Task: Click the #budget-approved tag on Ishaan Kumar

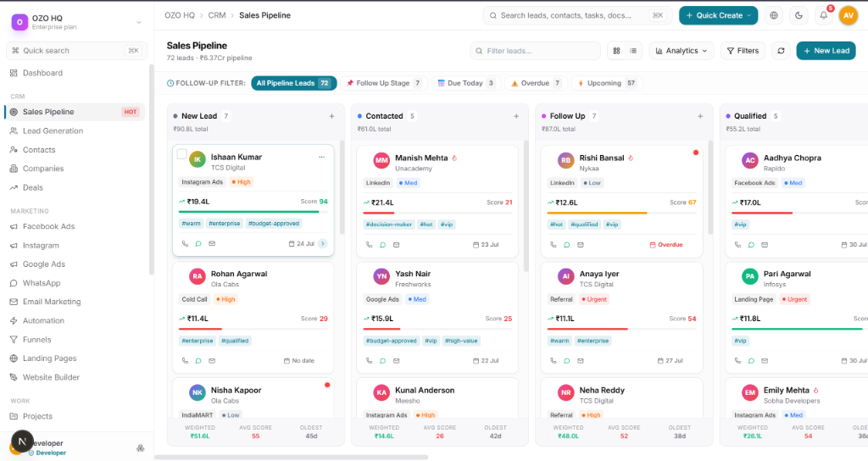Action: [x=274, y=224]
